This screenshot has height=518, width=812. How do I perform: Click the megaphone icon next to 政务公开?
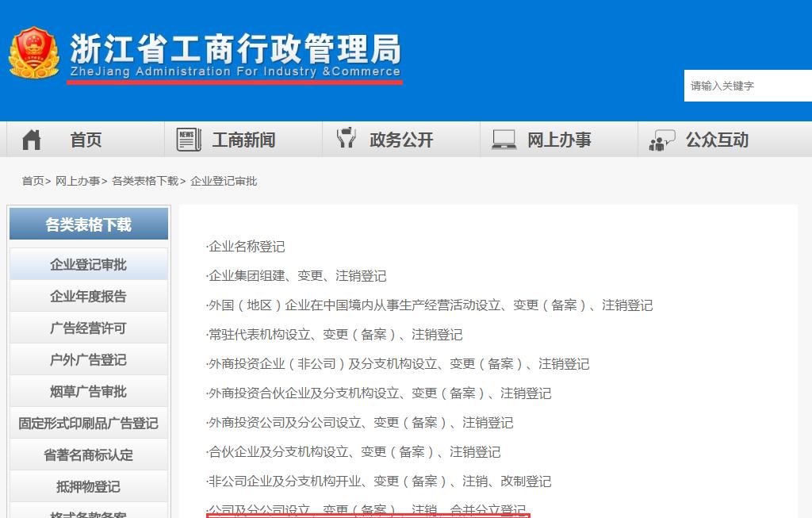pyautogui.click(x=347, y=139)
